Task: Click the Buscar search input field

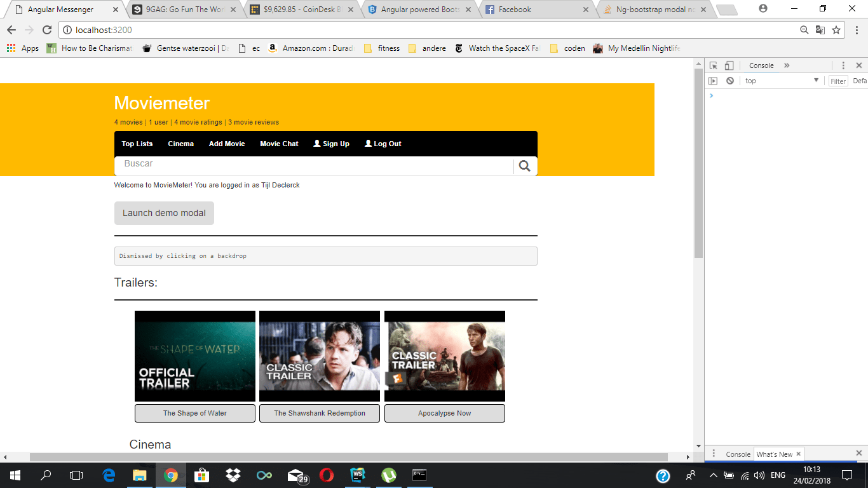Action: pyautogui.click(x=314, y=166)
